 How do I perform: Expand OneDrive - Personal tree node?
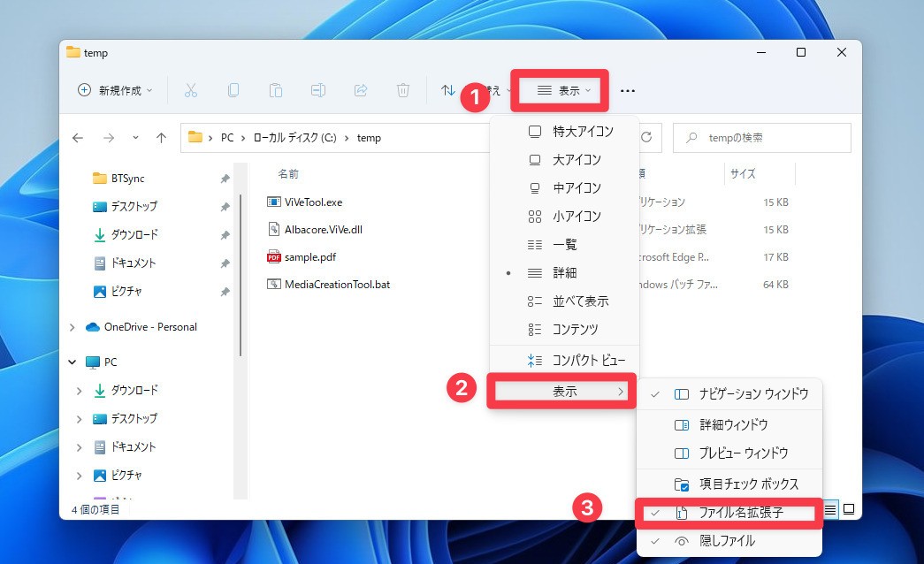tap(72, 327)
